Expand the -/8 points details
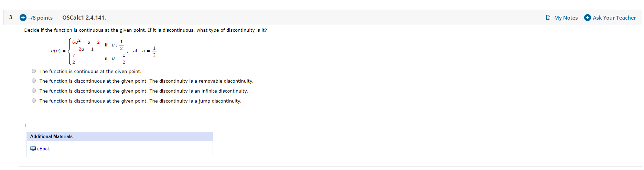644x170 pixels. (41, 18)
